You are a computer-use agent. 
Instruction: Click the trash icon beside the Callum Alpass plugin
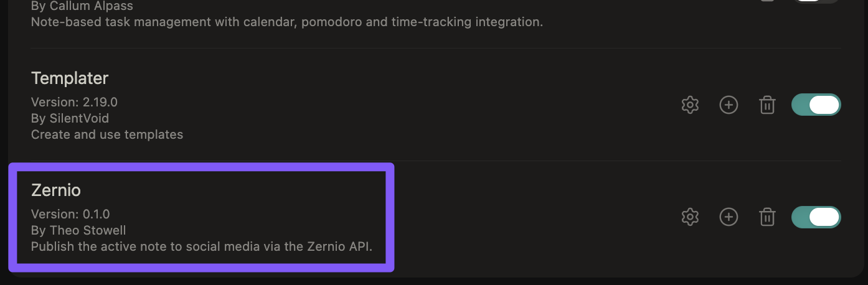click(767, 1)
